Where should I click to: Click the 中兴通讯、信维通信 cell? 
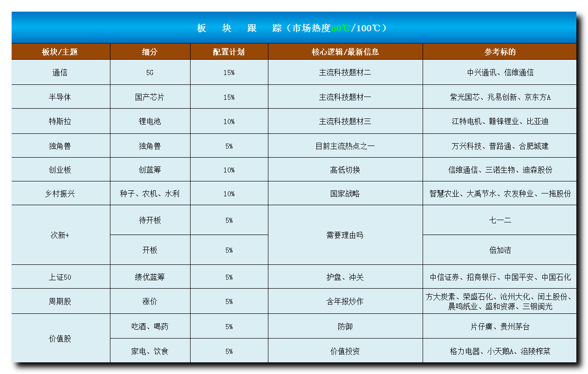click(499, 72)
